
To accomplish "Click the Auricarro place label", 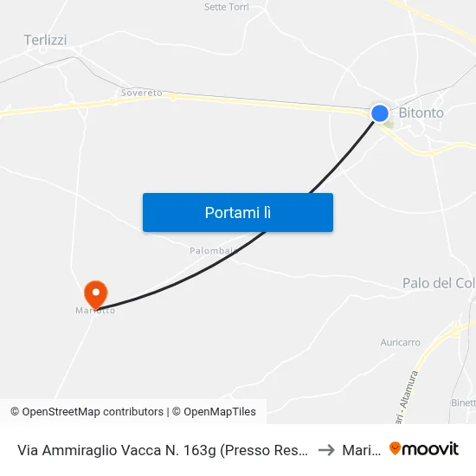I will [x=401, y=343].
